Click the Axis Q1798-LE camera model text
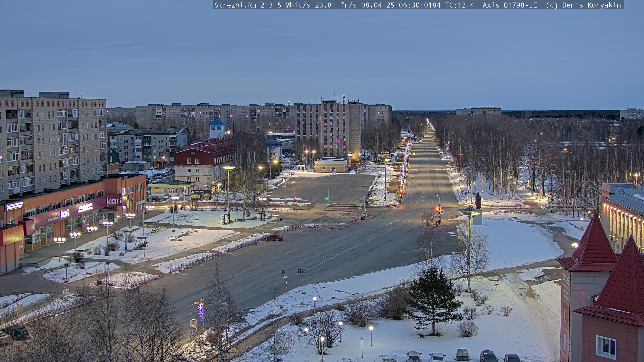The width and height of the screenshot is (644, 362). [x=510, y=5]
